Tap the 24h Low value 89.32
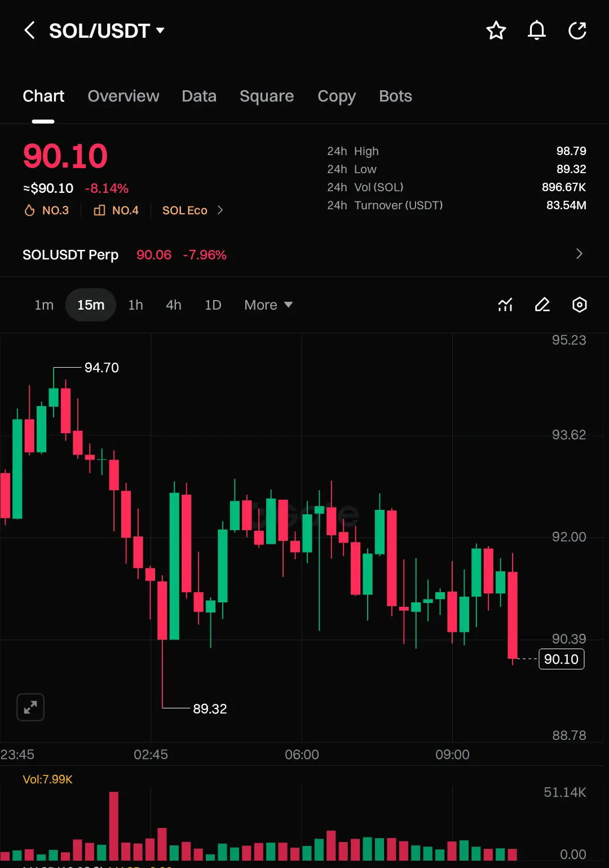609x868 pixels. (x=571, y=169)
